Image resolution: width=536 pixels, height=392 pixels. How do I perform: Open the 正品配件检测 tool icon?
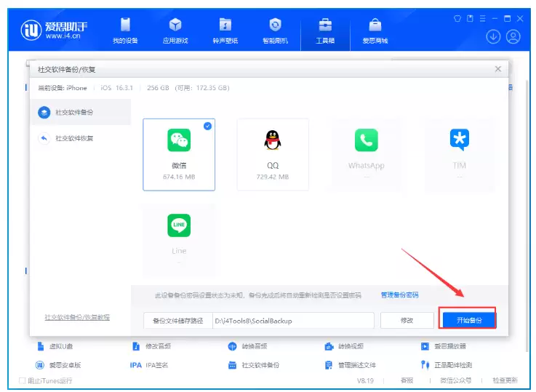[x=425, y=365]
